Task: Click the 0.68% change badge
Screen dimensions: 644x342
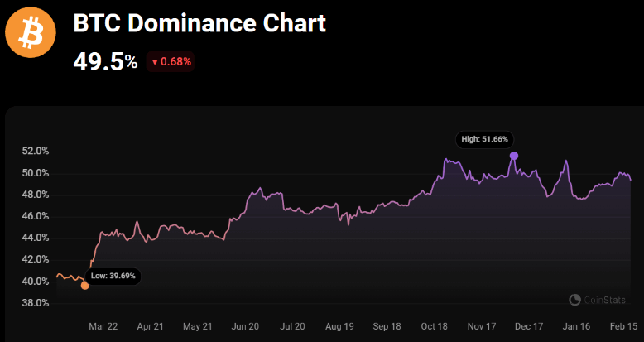Action: (171, 61)
